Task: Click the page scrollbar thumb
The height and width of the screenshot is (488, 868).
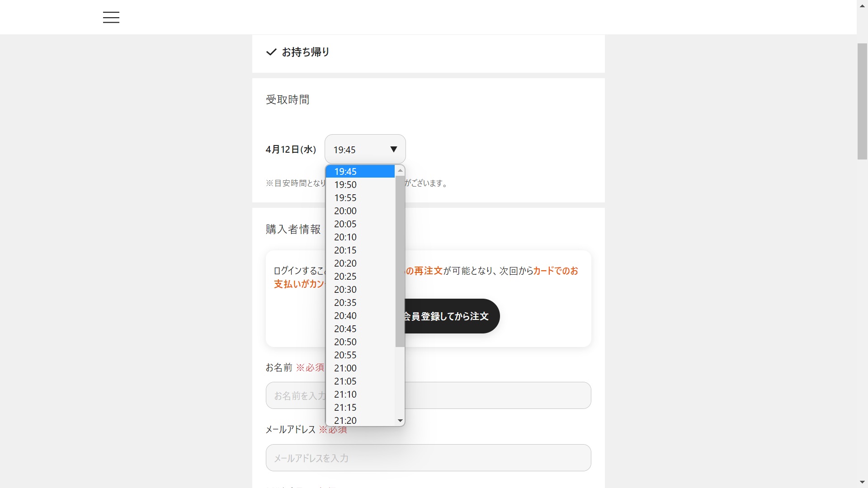Action: pyautogui.click(x=862, y=101)
